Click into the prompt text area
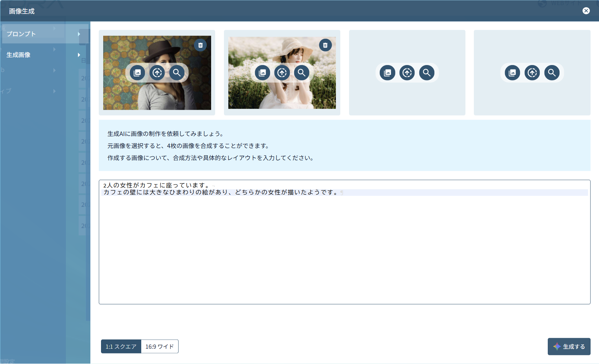 [344, 242]
